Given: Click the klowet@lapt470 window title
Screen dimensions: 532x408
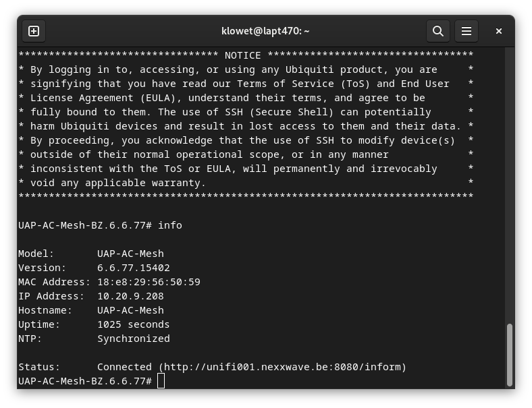Looking at the screenshot, I should 265,31.
